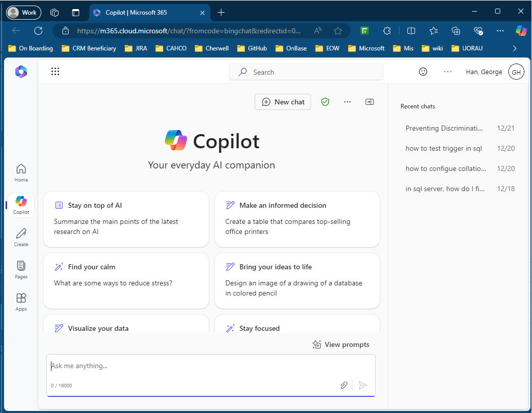The image size is (532, 413).
Task: Open Edge Settings and more menu
Action: coord(500,31)
